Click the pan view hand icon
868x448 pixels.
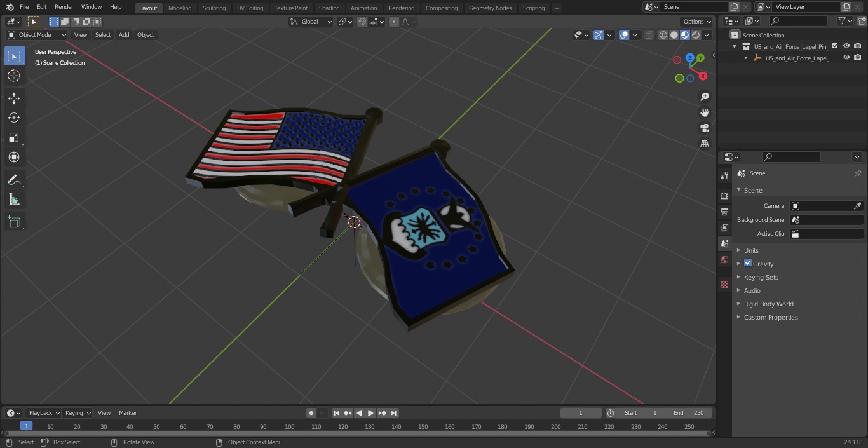tap(704, 112)
